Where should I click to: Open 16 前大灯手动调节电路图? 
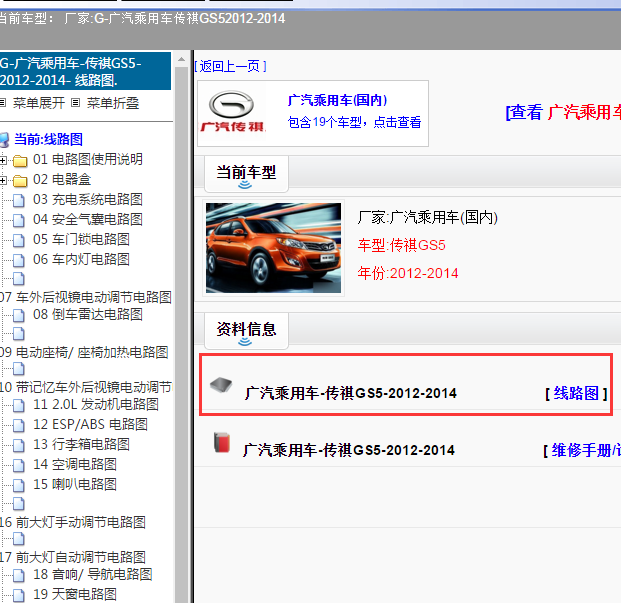(x=73, y=522)
